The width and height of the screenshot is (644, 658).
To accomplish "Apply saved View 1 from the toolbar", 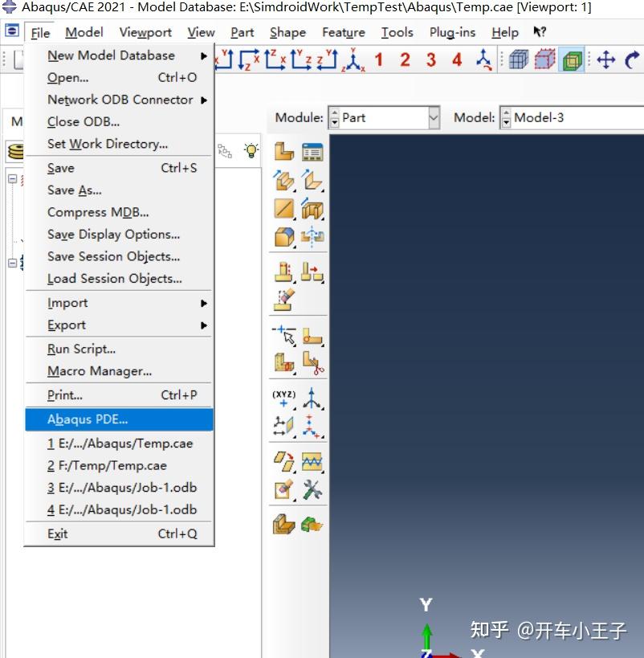I will tap(377, 59).
